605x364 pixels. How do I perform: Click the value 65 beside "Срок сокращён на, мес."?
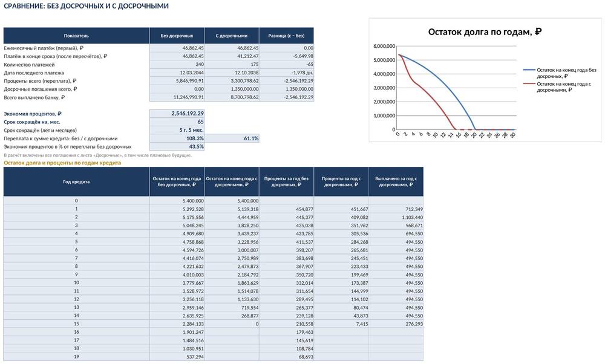[x=177, y=122]
